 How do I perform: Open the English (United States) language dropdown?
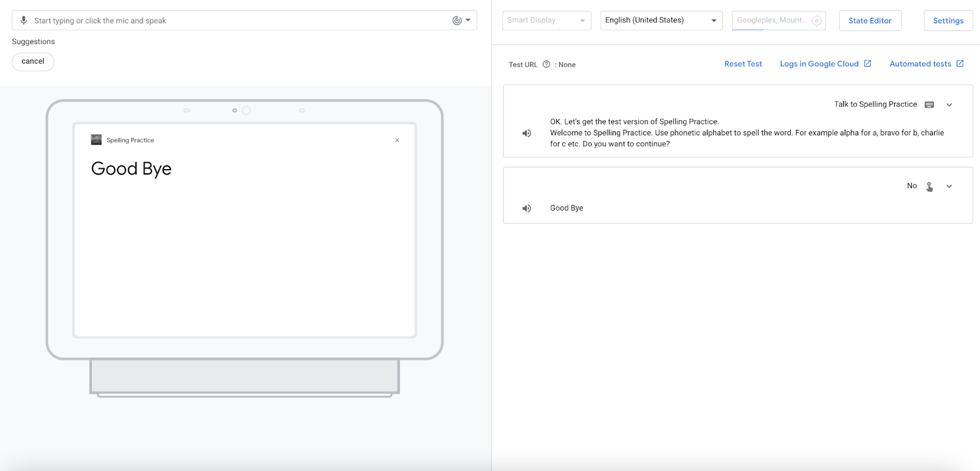[x=661, y=20]
